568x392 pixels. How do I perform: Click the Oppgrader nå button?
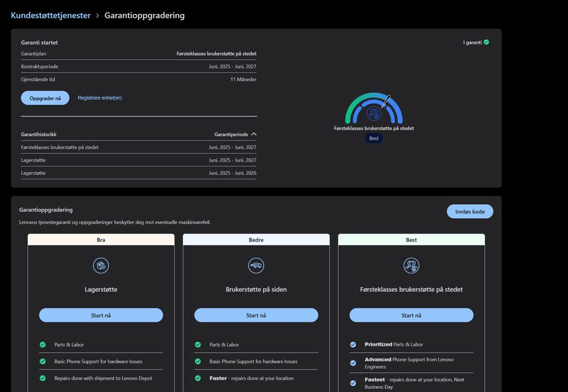tap(45, 98)
